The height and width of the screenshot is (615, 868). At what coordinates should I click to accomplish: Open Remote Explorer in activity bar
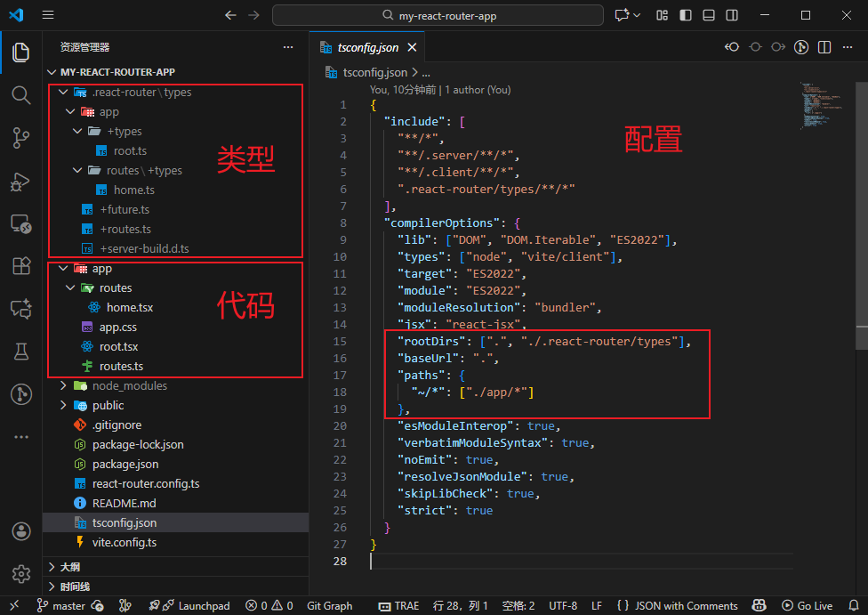[21, 223]
